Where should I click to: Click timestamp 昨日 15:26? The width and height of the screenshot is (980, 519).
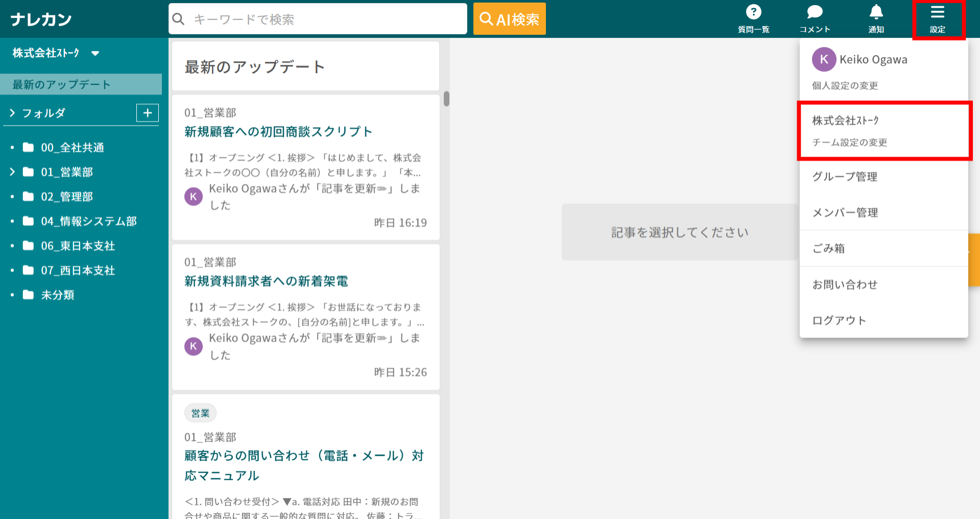click(400, 372)
